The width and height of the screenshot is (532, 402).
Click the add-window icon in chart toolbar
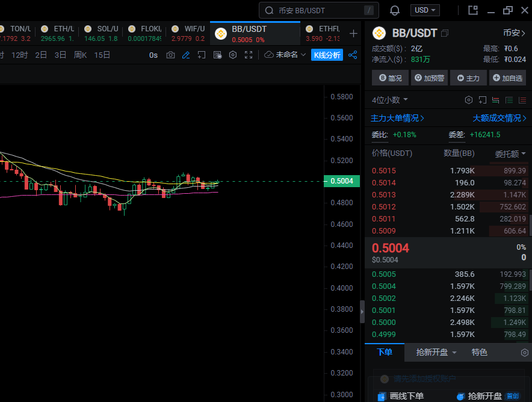[202, 55]
